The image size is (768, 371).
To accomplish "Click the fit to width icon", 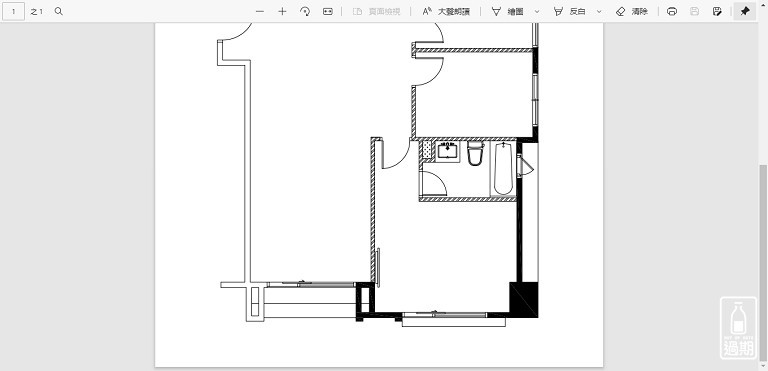I will 328,11.
